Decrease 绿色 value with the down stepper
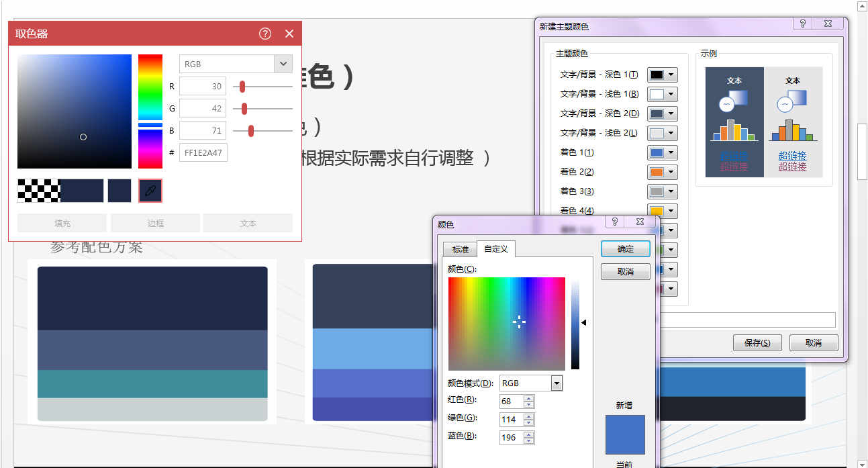This screenshot has height=468, width=868. (x=529, y=423)
